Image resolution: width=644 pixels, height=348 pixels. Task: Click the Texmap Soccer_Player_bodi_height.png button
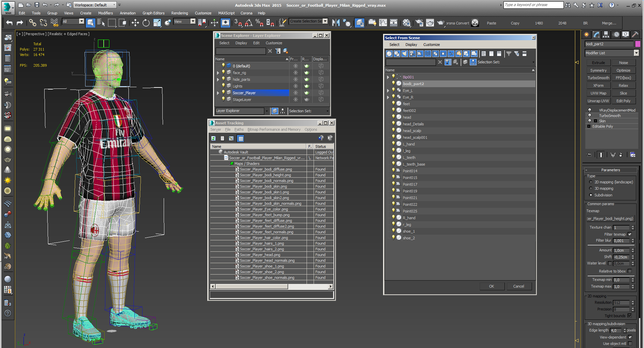coord(610,218)
